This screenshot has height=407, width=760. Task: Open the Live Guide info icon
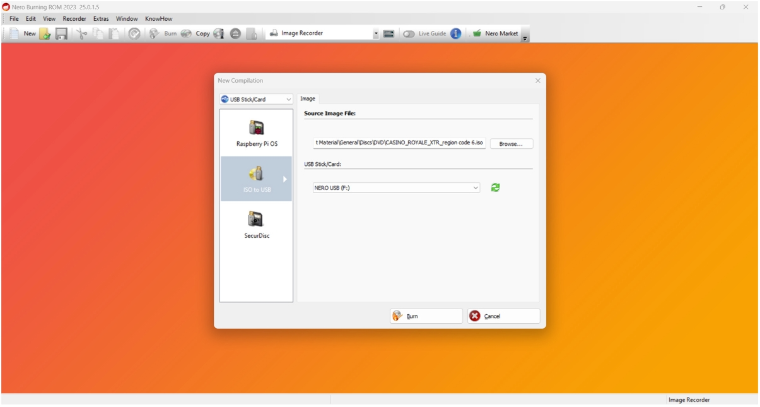pyautogui.click(x=456, y=33)
